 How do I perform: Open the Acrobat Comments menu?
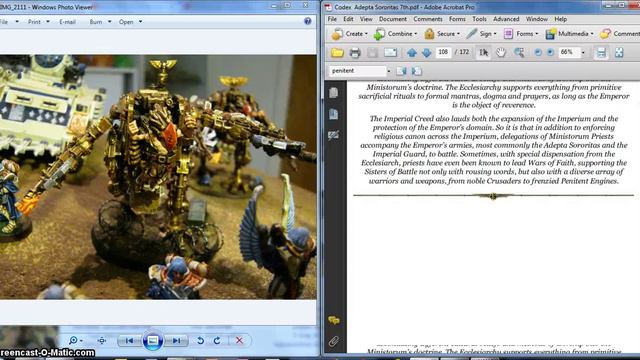point(428,19)
